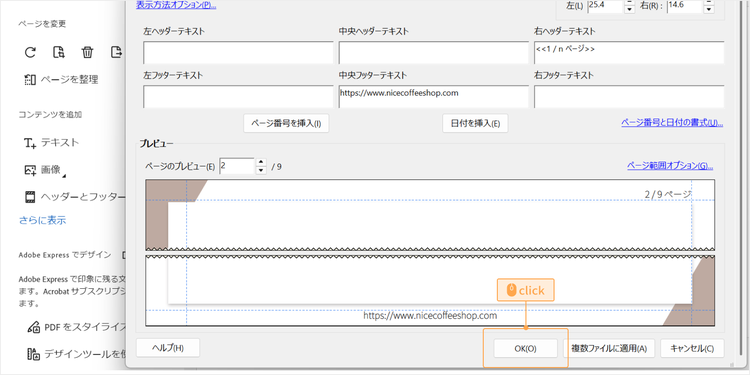Click 日付を挿入 button
Image resolution: width=750 pixels, height=375 pixels.
475,123
